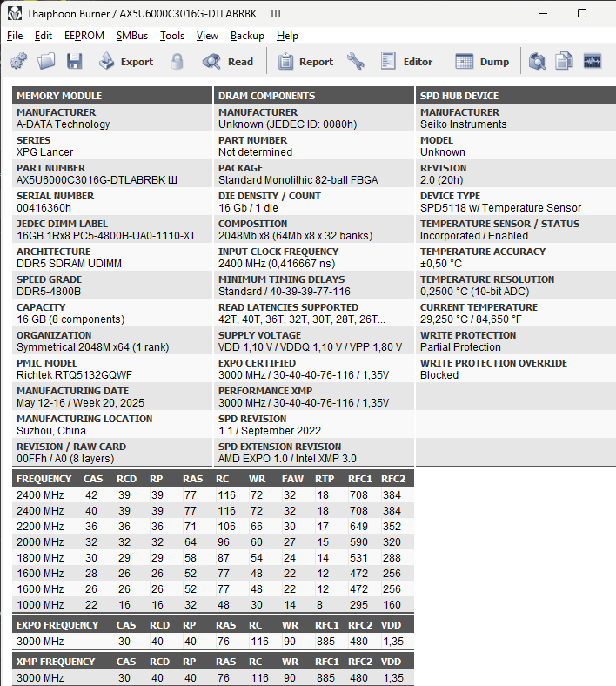Click the DDR5 SDRAM UDIMM architecture value
The width and height of the screenshot is (616, 686).
[69, 264]
